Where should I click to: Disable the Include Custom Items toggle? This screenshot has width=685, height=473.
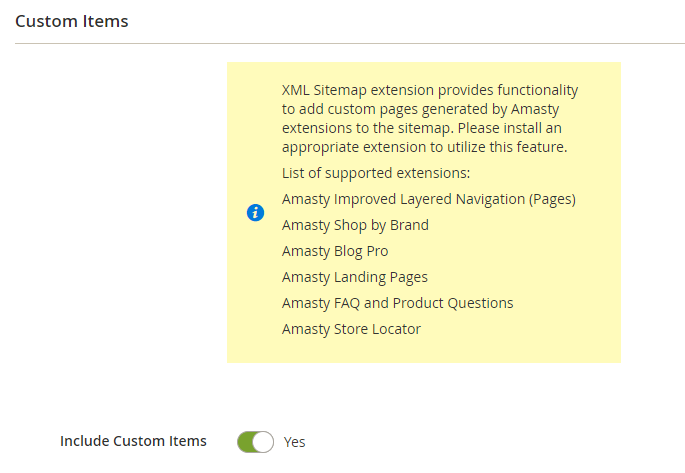click(x=256, y=442)
